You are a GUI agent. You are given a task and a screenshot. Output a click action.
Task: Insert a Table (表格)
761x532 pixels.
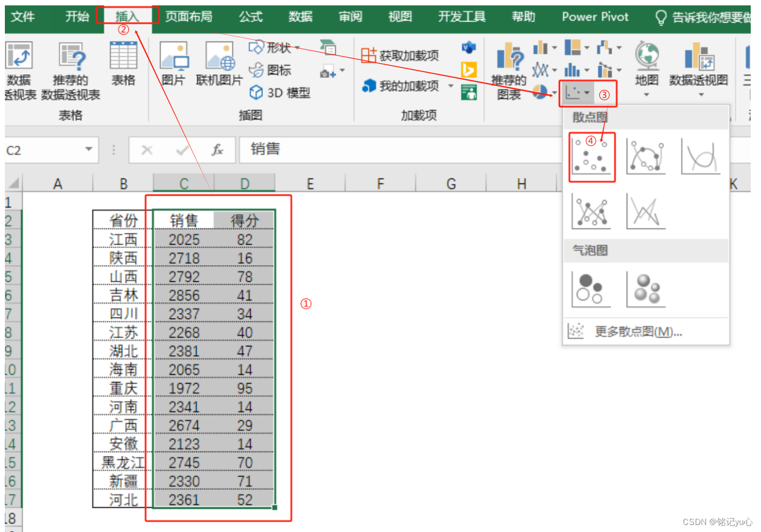click(x=123, y=64)
